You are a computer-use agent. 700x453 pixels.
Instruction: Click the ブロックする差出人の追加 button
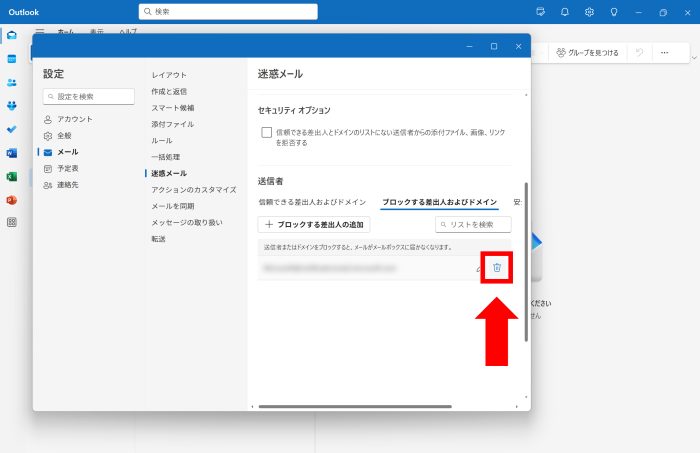pos(314,225)
